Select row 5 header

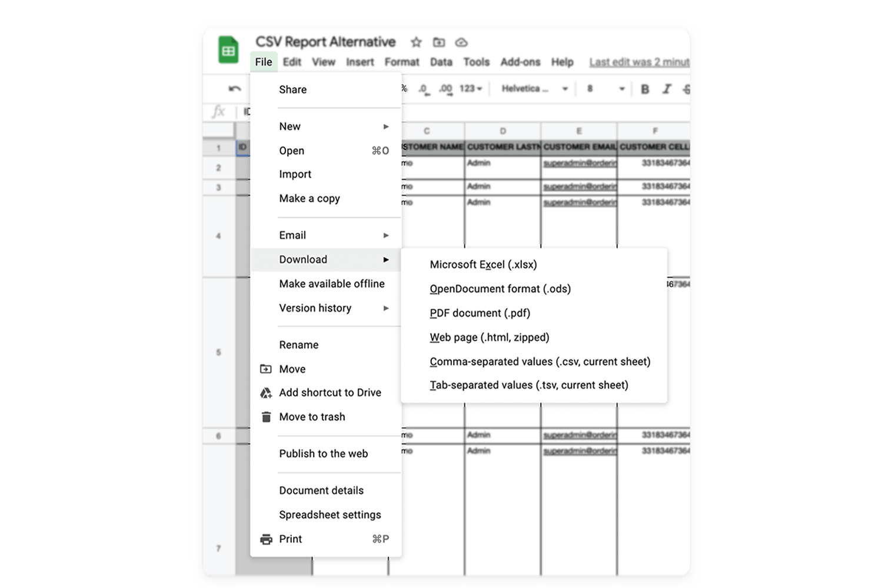(x=219, y=352)
